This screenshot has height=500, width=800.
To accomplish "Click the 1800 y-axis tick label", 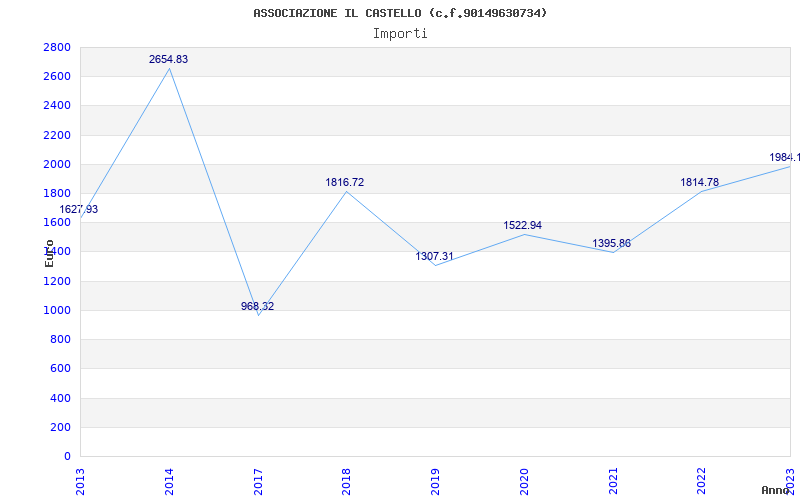I will coord(57,193).
